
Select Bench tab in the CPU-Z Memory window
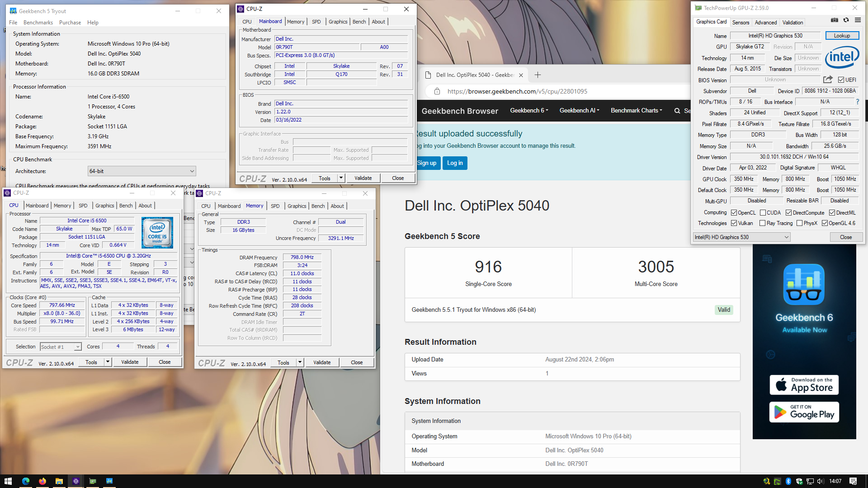coord(318,206)
